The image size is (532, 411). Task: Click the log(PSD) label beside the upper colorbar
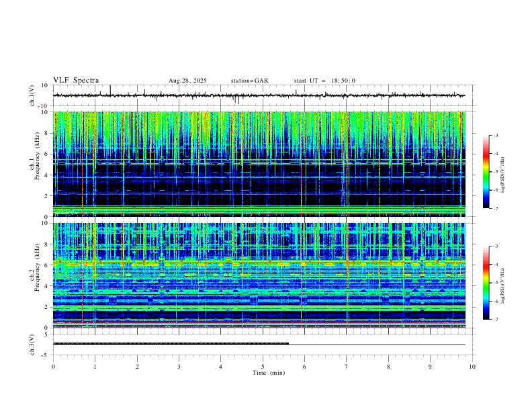(x=502, y=175)
